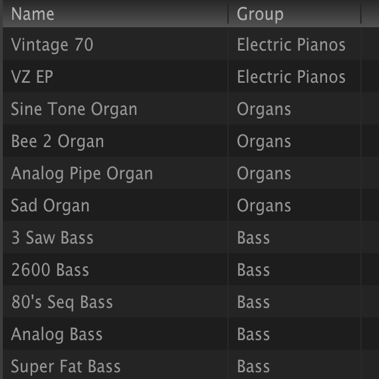Select the VZ EP preset name

pos(32,77)
